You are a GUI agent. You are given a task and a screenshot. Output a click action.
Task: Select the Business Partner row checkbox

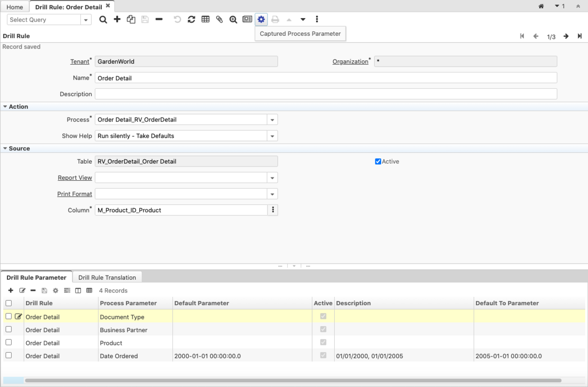[9, 330]
